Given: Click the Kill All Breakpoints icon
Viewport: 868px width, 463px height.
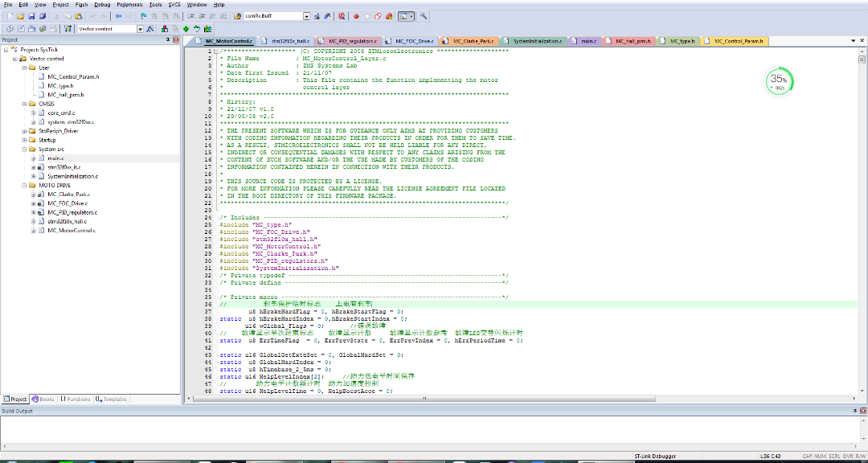Looking at the screenshot, I should point(389,16).
